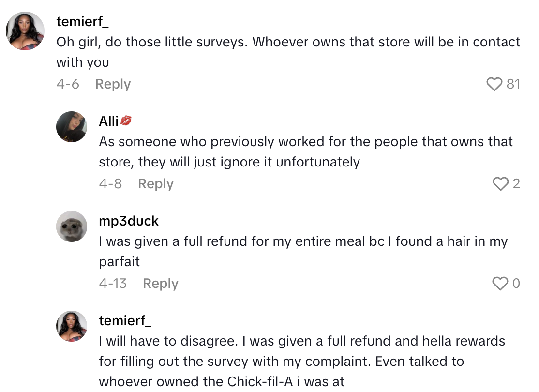Tap the heart icon on temierf_'s first comment
The height and width of the screenshot is (392, 539).
point(494,84)
